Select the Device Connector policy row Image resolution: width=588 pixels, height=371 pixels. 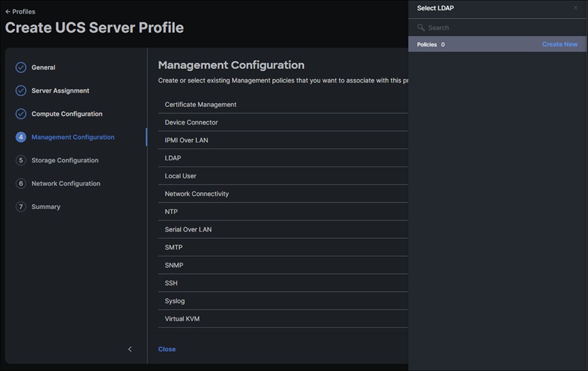click(x=283, y=123)
